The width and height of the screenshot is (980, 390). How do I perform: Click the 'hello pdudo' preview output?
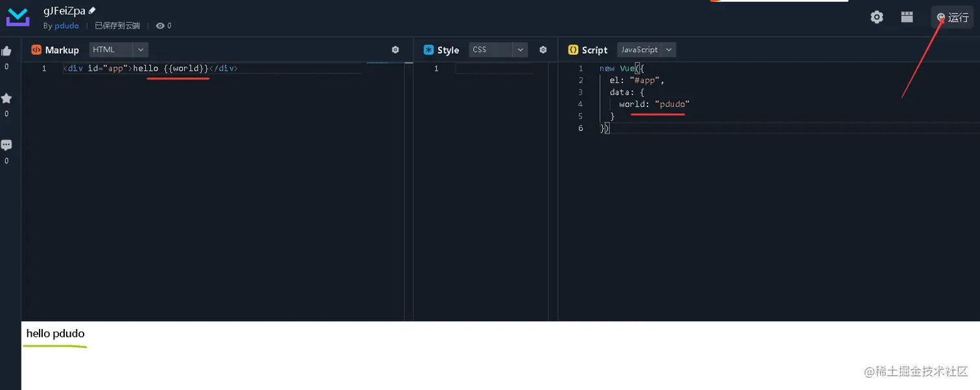coord(55,334)
